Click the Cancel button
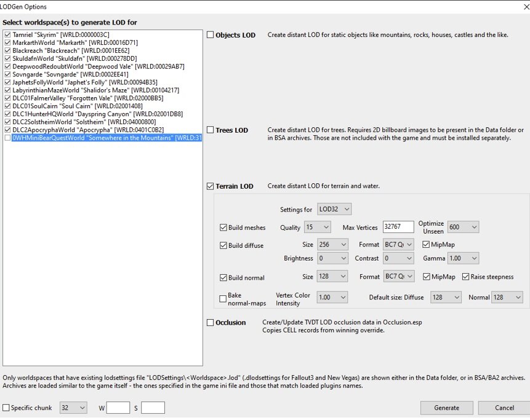 (504, 408)
